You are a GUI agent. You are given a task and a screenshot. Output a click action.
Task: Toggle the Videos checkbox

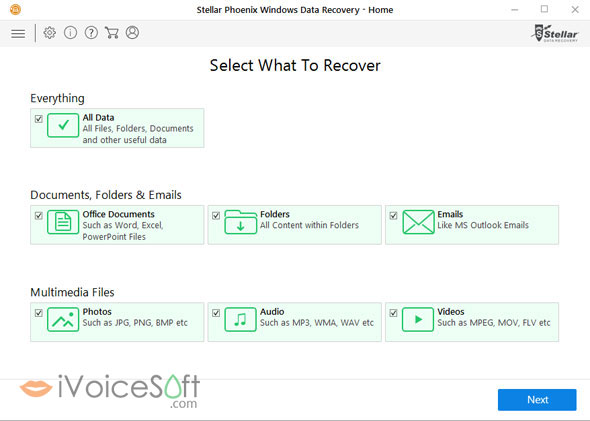click(x=393, y=313)
